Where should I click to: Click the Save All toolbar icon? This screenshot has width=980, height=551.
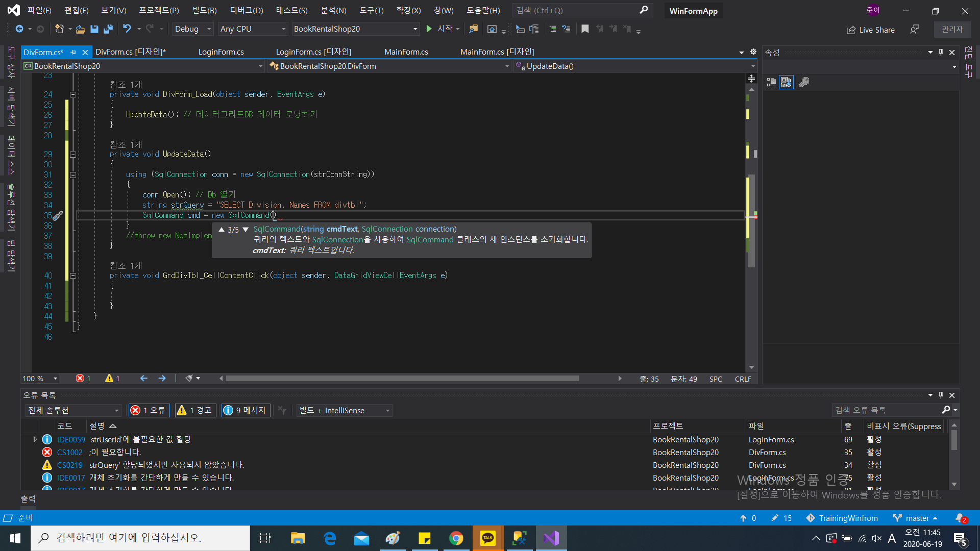108,29
